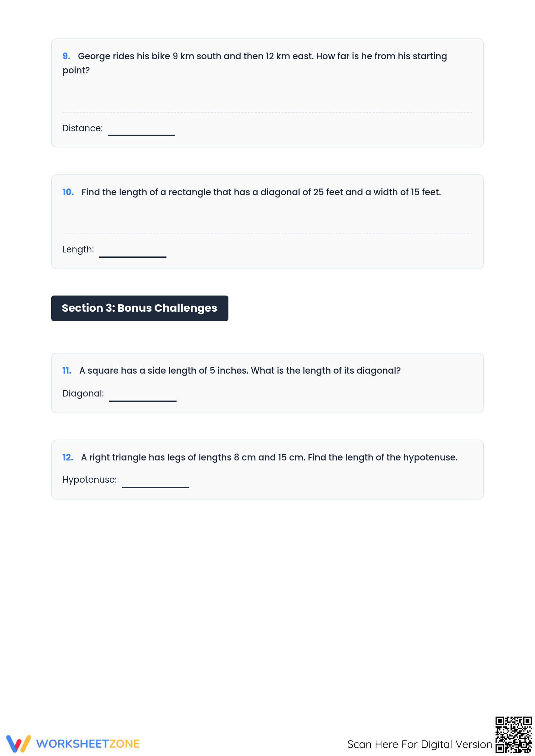Click the Diagonal answer blank
The width and height of the screenshot is (535, 756).
pyautogui.click(x=143, y=395)
